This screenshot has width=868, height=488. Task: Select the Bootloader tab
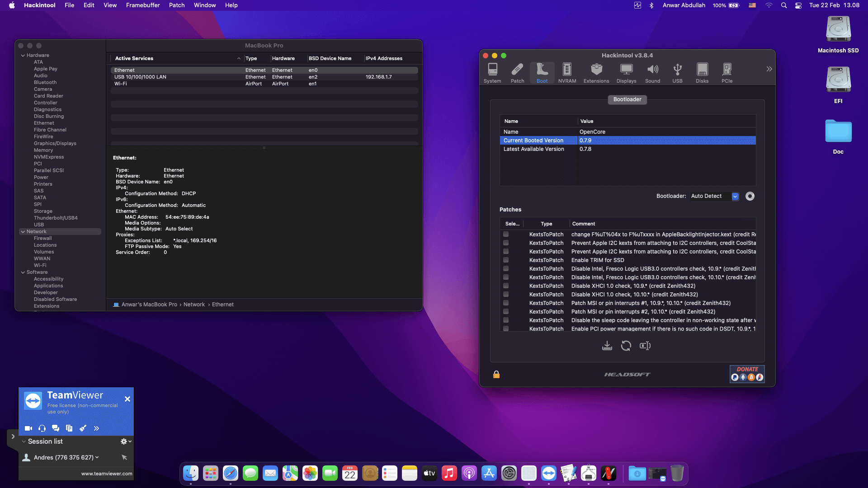click(627, 99)
